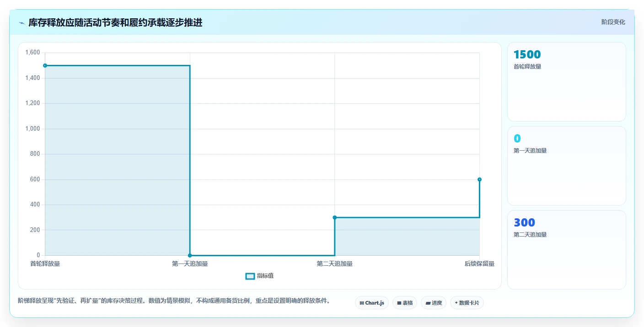The height and width of the screenshot is (327, 644).
Task: Open the 300 第二天追加量 data card
Action: point(567,250)
